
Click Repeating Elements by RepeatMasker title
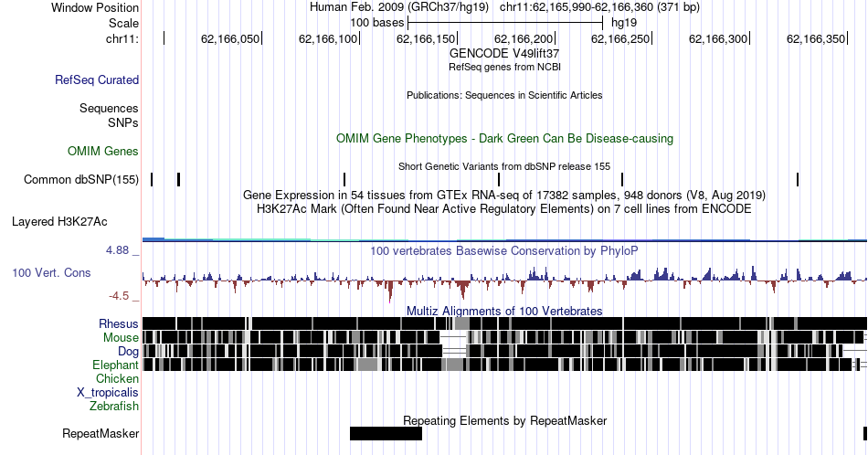(x=505, y=420)
